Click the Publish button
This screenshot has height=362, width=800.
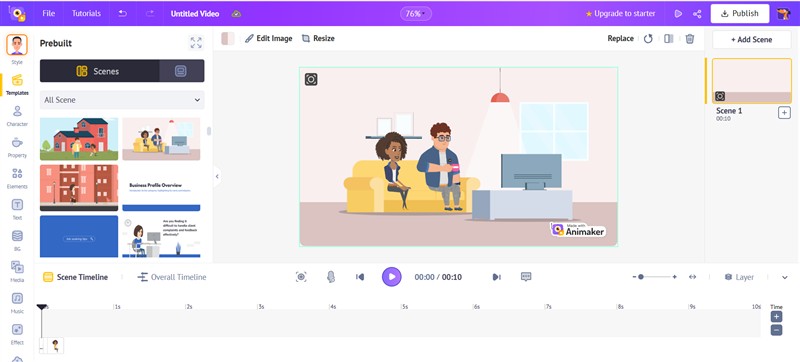[740, 14]
